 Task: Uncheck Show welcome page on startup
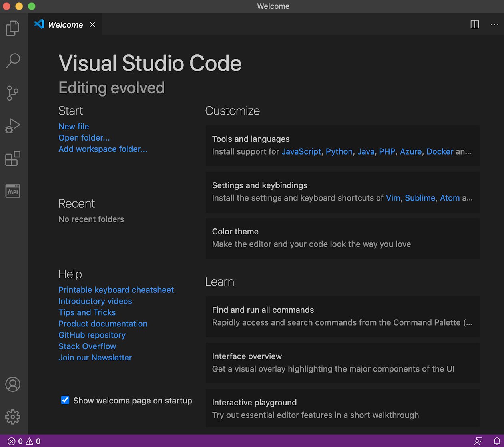[65, 400]
